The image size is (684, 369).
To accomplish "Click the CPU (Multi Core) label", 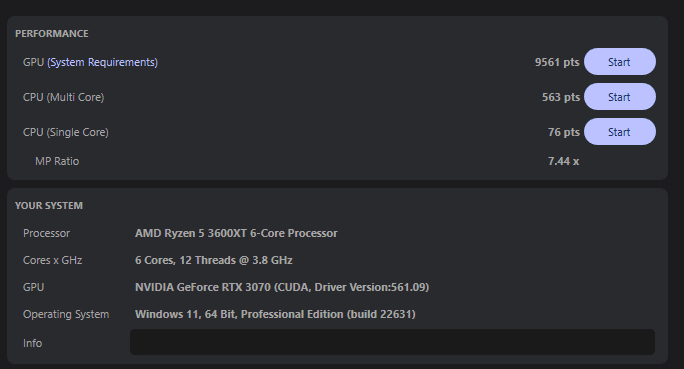I will [x=64, y=97].
